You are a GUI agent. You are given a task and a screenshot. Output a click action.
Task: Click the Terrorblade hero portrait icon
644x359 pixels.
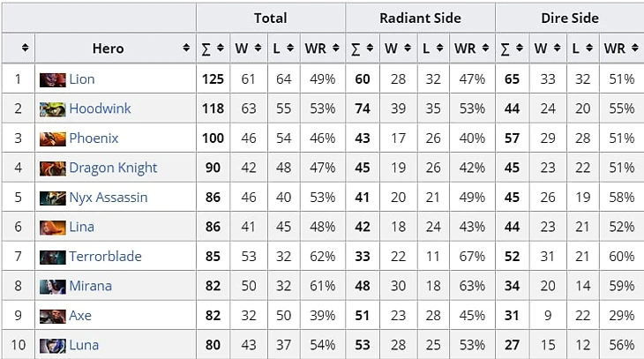[52, 257]
